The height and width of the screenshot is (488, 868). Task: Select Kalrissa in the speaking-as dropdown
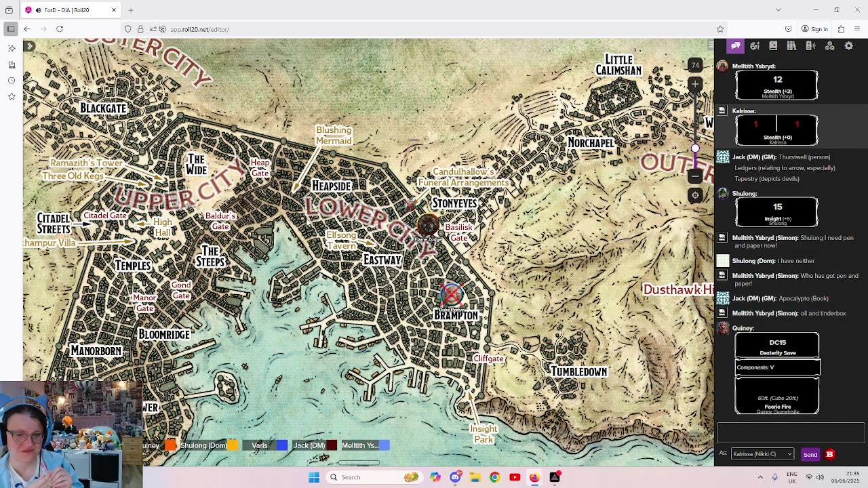(x=762, y=454)
